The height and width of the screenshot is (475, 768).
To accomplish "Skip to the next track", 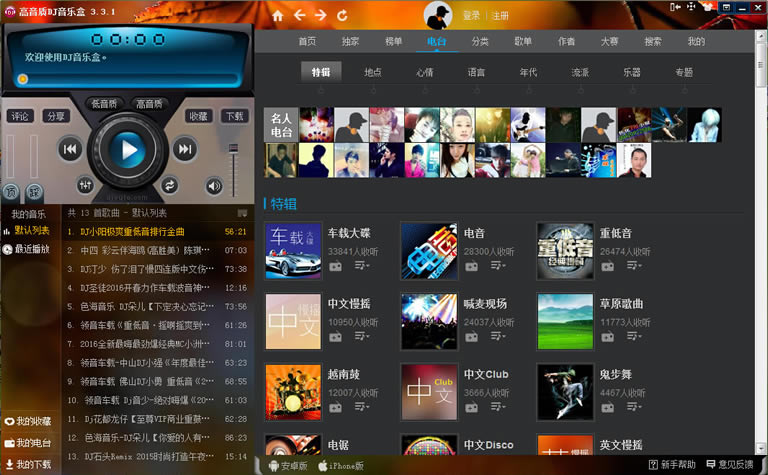I will (x=185, y=149).
